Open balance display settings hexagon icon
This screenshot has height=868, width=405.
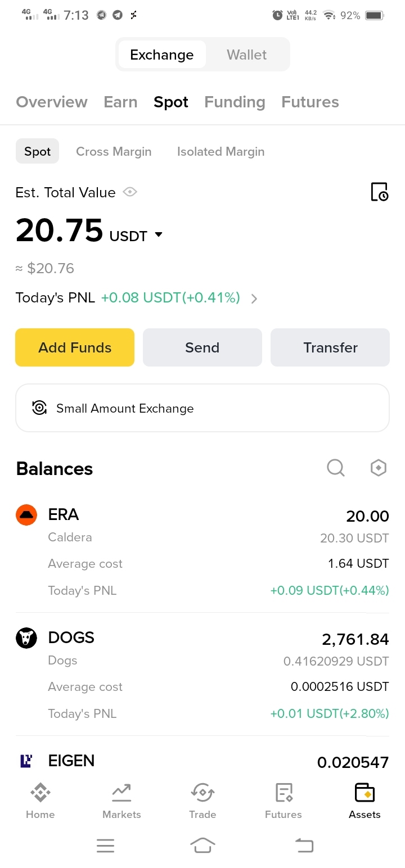click(x=379, y=468)
